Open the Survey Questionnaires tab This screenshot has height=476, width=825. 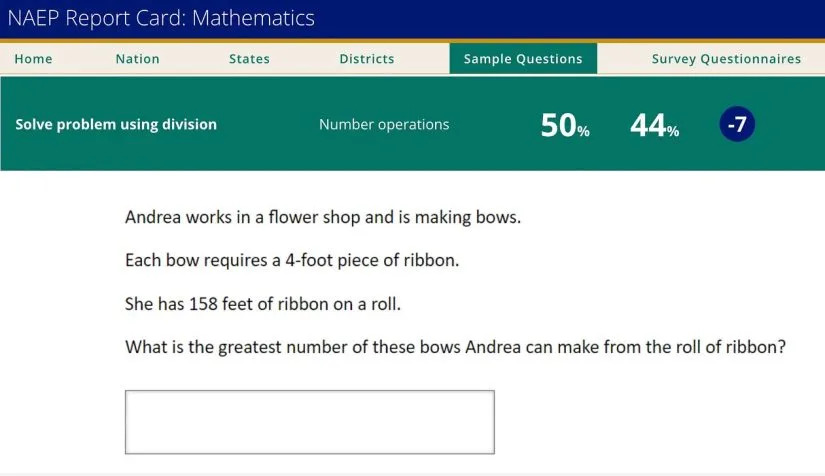(726, 59)
